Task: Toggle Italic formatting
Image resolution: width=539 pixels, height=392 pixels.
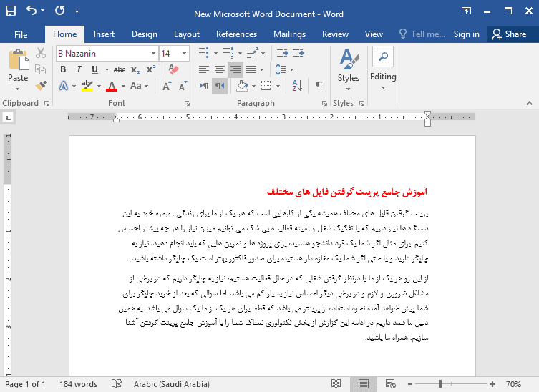Action: point(79,69)
